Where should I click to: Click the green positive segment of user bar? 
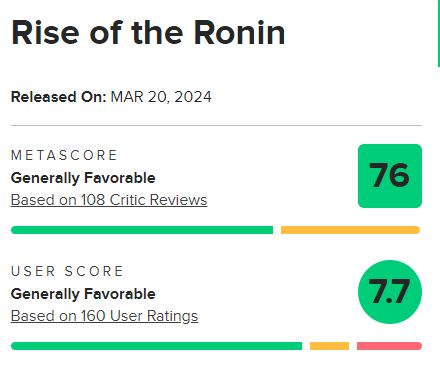[x=156, y=346]
